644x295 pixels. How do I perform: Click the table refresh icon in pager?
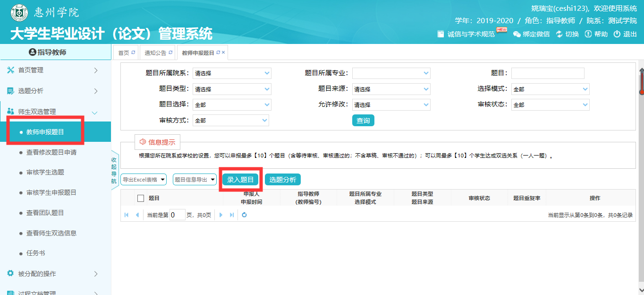[x=244, y=215]
